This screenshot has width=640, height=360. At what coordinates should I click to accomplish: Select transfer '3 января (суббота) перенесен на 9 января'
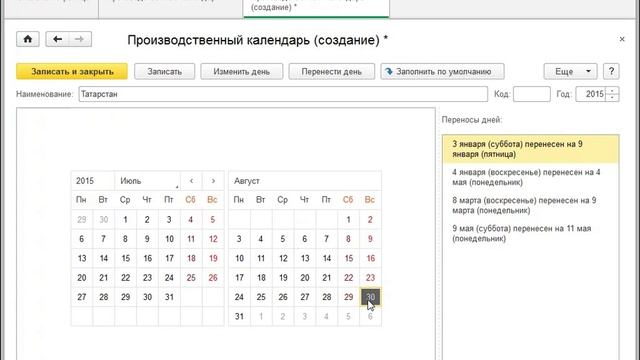pos(530,149)
